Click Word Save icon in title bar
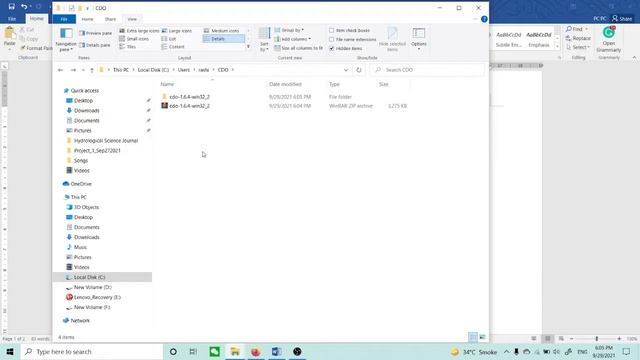640x360 pixels. point(11,7)
